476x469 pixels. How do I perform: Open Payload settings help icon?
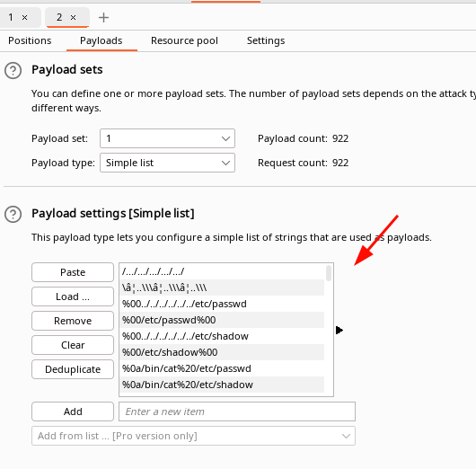click(x=13, y=214)
